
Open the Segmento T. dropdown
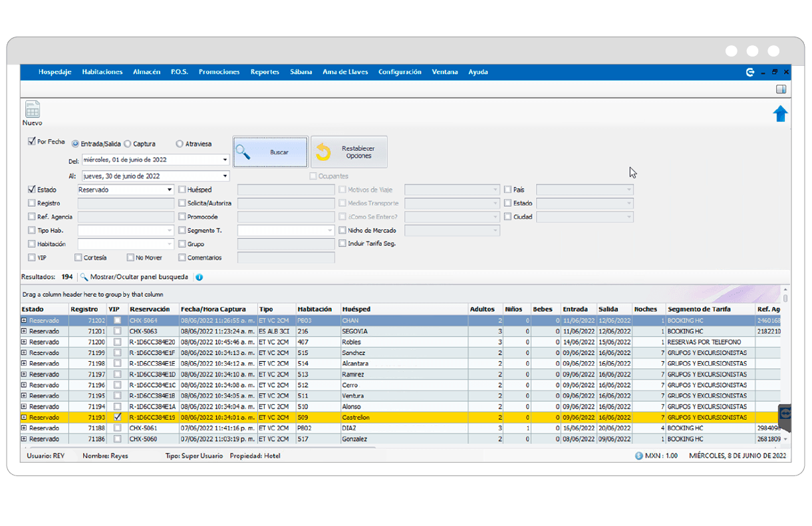(330, 230)
